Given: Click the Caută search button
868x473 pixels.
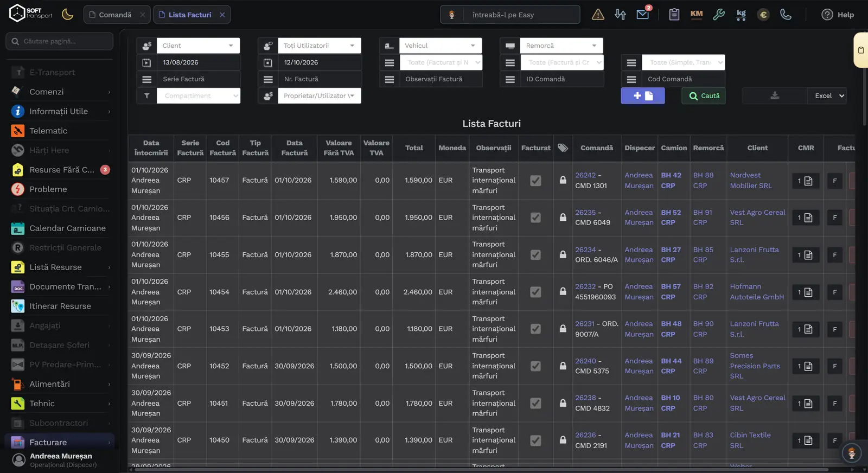Looking at the screenshot, I should pyautogui.click(x=704, y=95).
